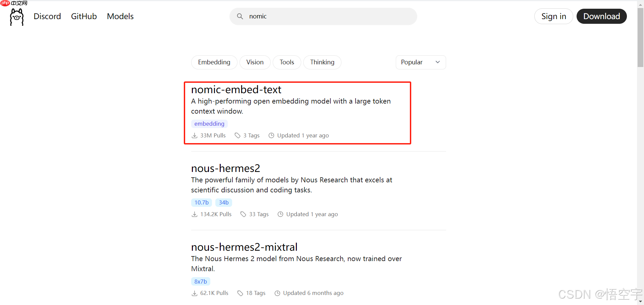Click the download icon beside 33M Pulls
The height and width of the screenshot is (305, 644).
(195, 135)
